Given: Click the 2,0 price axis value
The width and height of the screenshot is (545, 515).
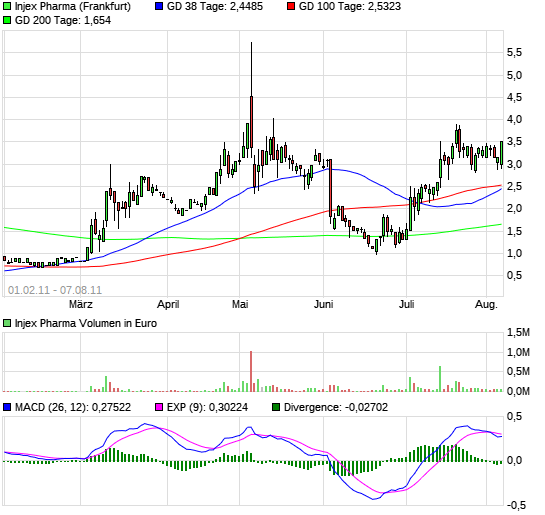Looking at the screenshot, I should [x=514, y=209].
